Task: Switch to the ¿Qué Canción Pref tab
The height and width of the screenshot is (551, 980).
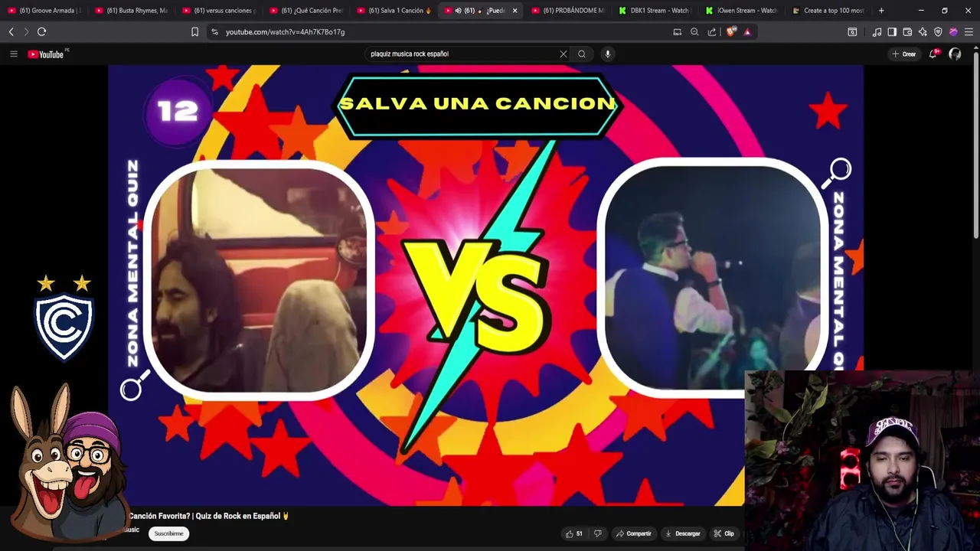Action: (x=305, y=11)
